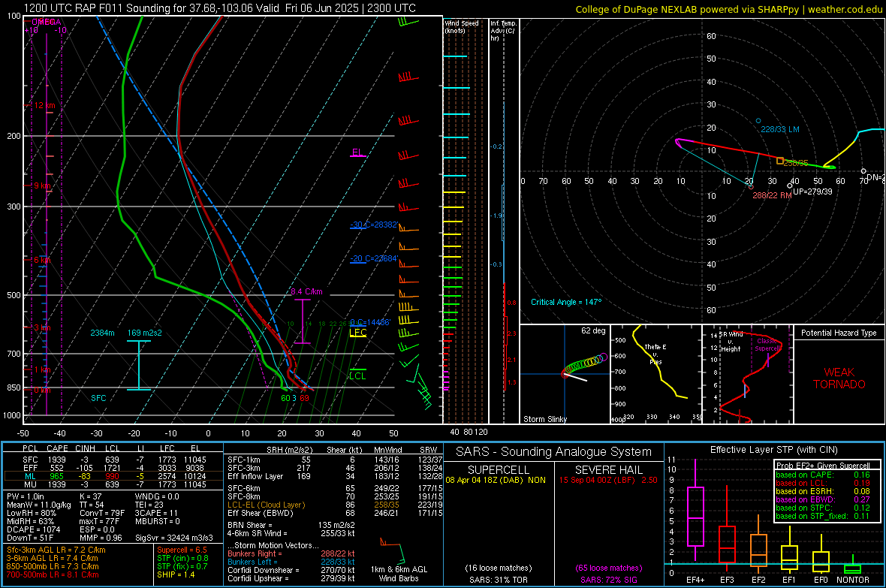Select the 12 km height marker

click(44, 106)
